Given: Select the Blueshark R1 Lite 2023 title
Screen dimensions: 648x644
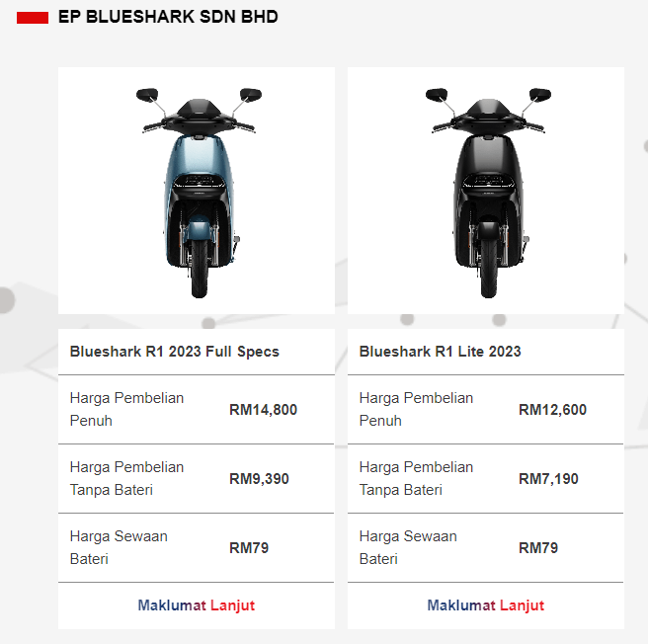Looking at the screenshot, I should pos(441,352).
